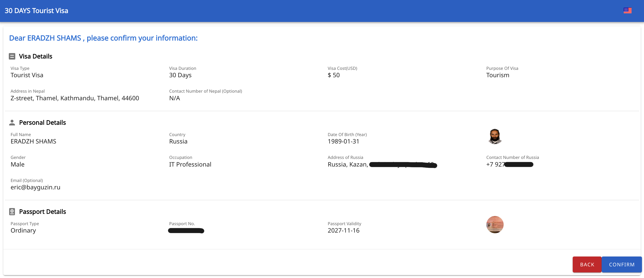Click the Purpose Of Visa Tourism value

click(498, 75)
